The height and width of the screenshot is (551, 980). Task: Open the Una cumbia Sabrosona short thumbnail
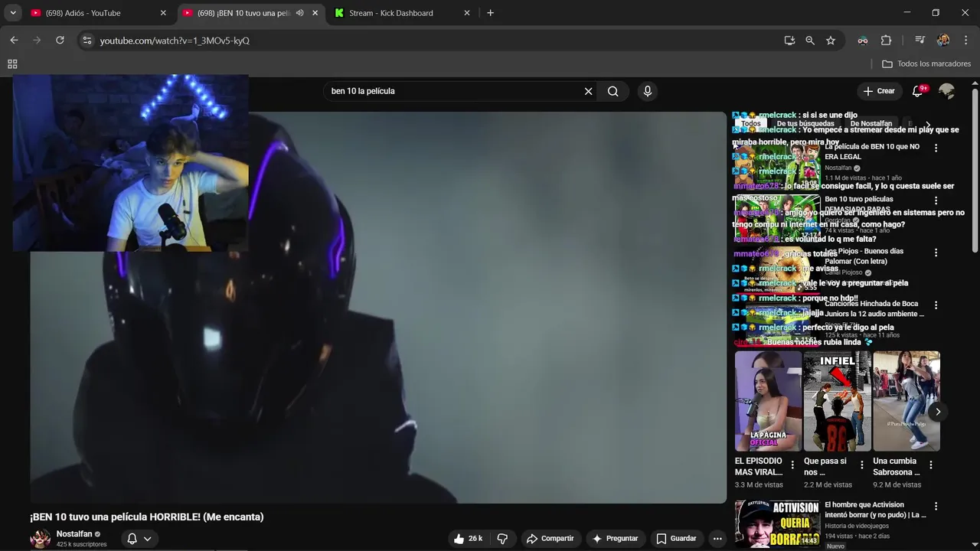click(906, 401)
